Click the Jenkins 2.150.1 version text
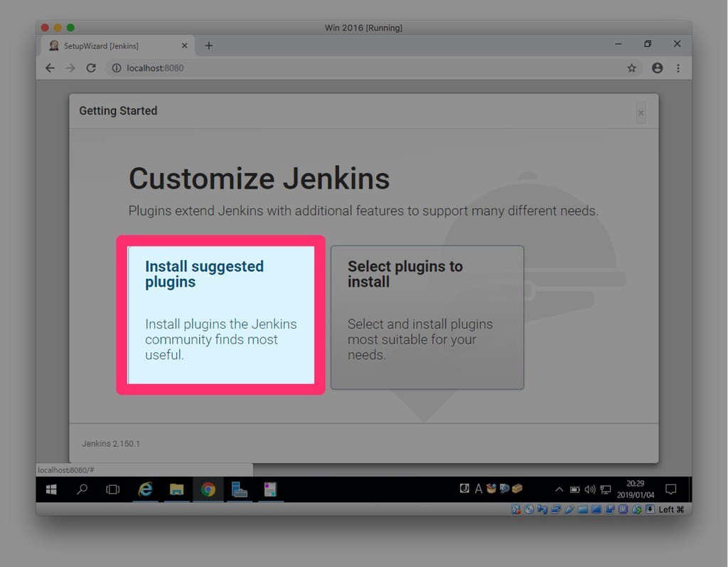The width and height of the screenshot is (728, 567). tap(111, 443)
